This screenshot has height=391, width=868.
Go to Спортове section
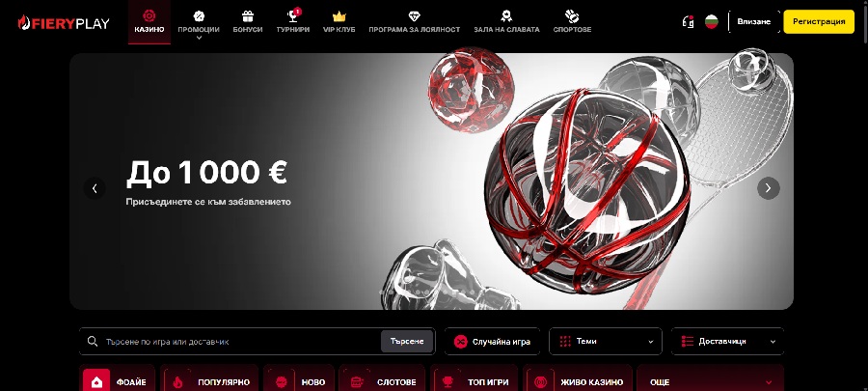coord(572,16)
